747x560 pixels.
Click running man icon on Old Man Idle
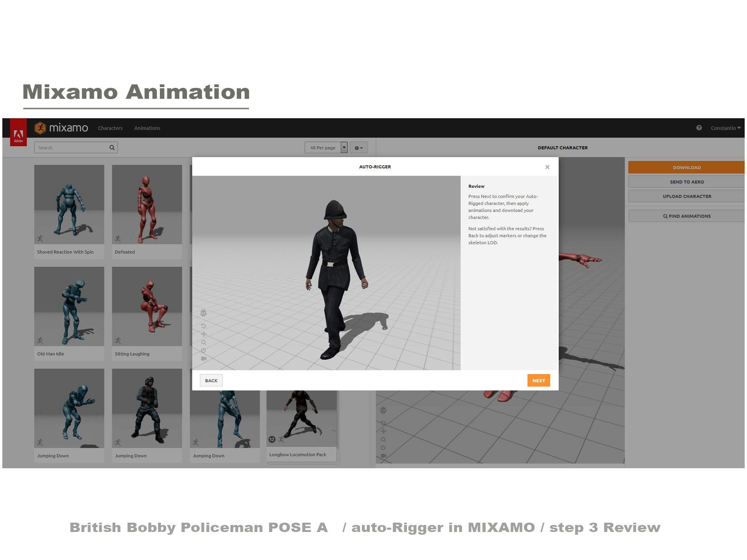[40, 340]
